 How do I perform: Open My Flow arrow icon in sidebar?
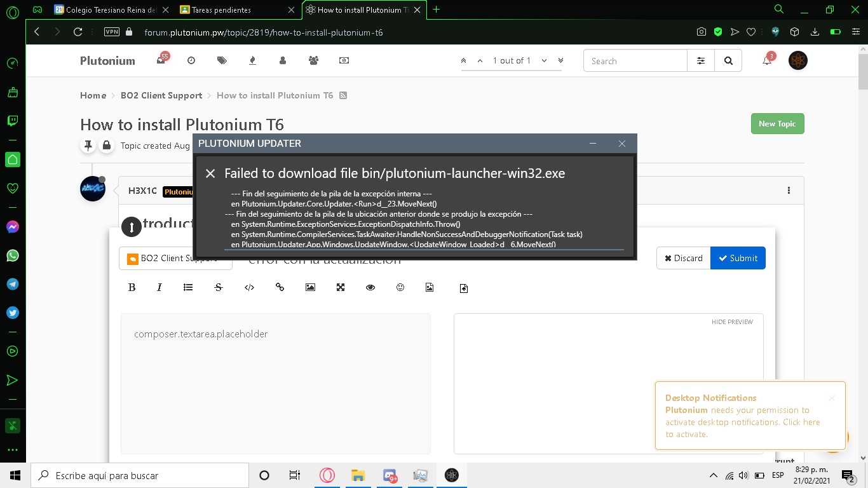12,380
